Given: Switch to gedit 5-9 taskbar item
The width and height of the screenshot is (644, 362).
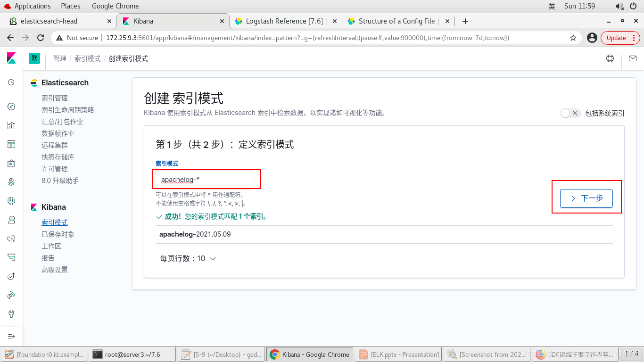Looking at the screenshot, I should click(222, 354).
